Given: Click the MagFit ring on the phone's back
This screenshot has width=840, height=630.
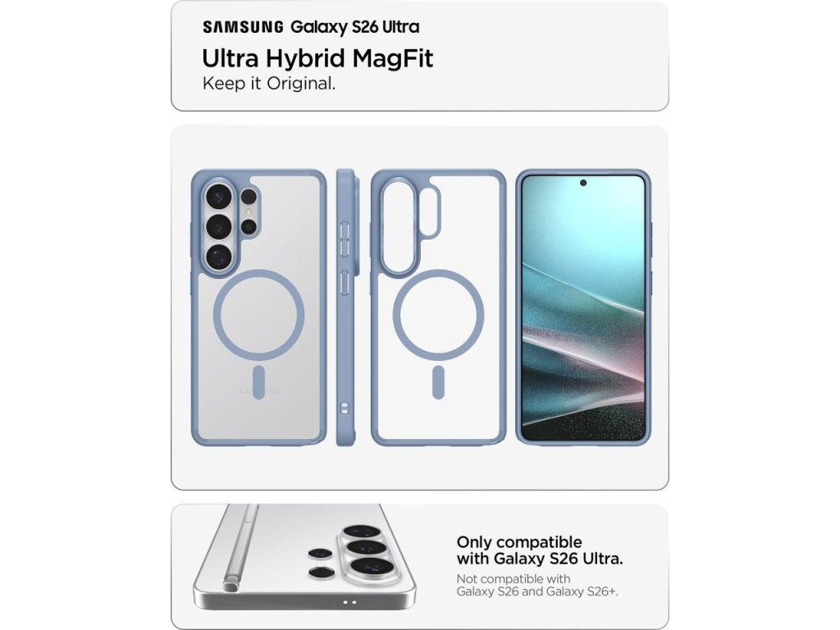Looking at the screenshot, I should [x=258, y=314].
